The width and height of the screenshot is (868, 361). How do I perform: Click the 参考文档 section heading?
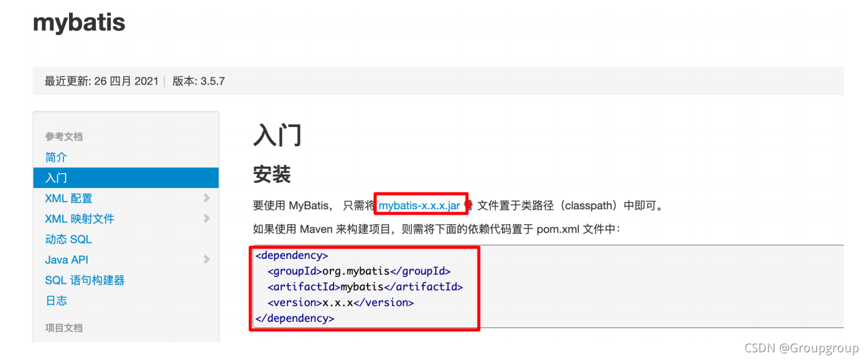pyautogui.click(x=64, y=136)
